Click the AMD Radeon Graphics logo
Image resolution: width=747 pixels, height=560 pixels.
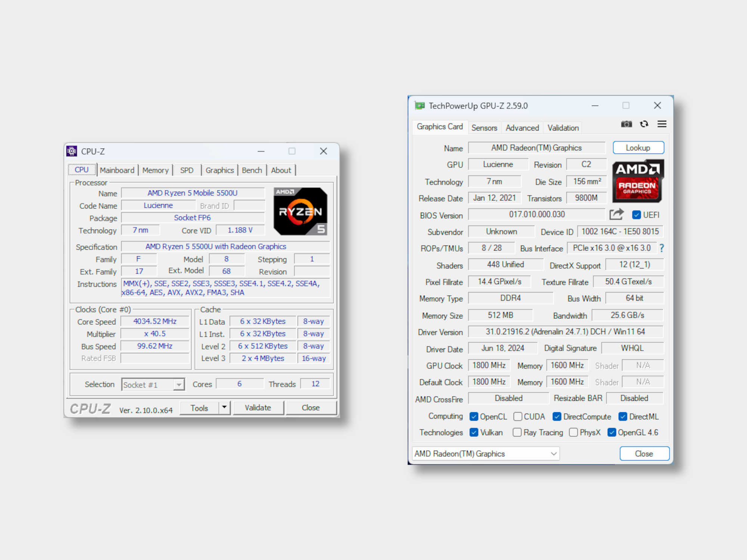638,181
